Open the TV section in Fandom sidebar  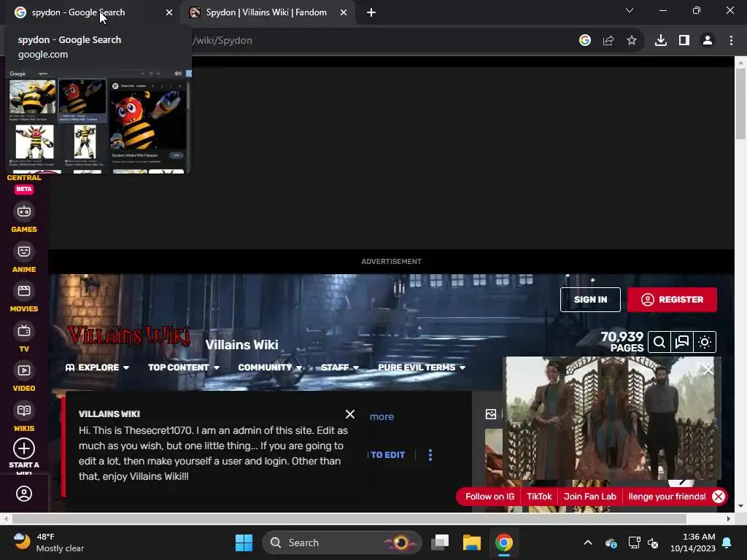tap(24, 338)
